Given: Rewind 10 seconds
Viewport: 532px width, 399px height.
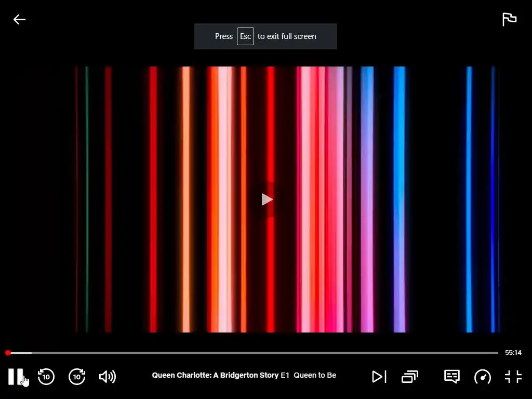Looking at the screenshot, I should coord(46,377).
